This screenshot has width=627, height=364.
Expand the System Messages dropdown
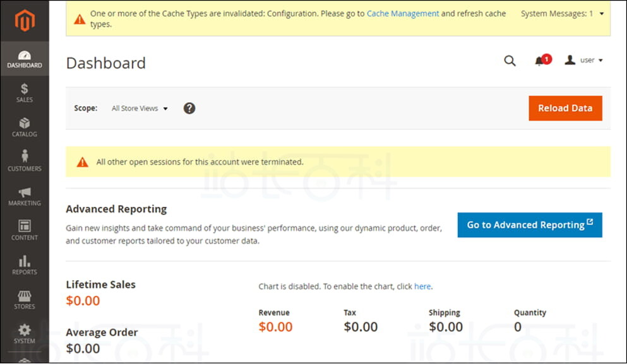pyautogui.click(x=562, y=13)
